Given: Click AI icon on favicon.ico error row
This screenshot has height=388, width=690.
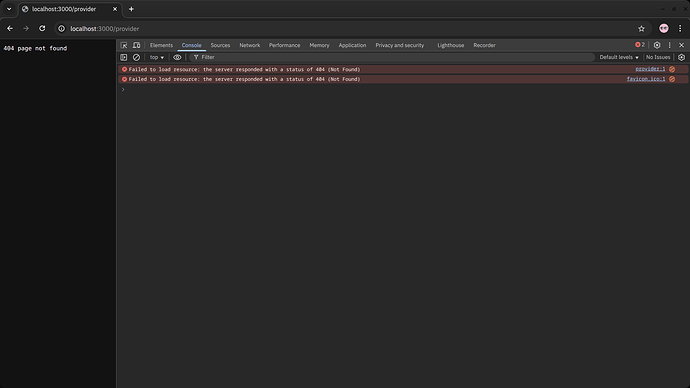Looking at the screenshot, I should (672, 79).
